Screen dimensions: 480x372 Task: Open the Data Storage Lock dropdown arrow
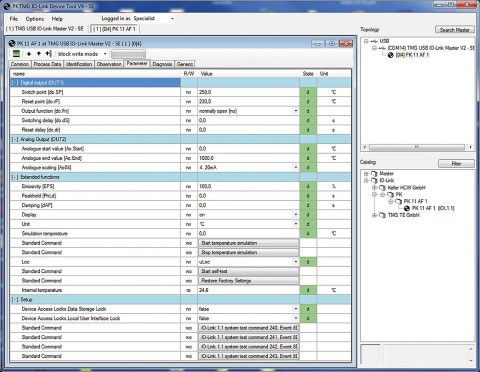coord(295,309)
